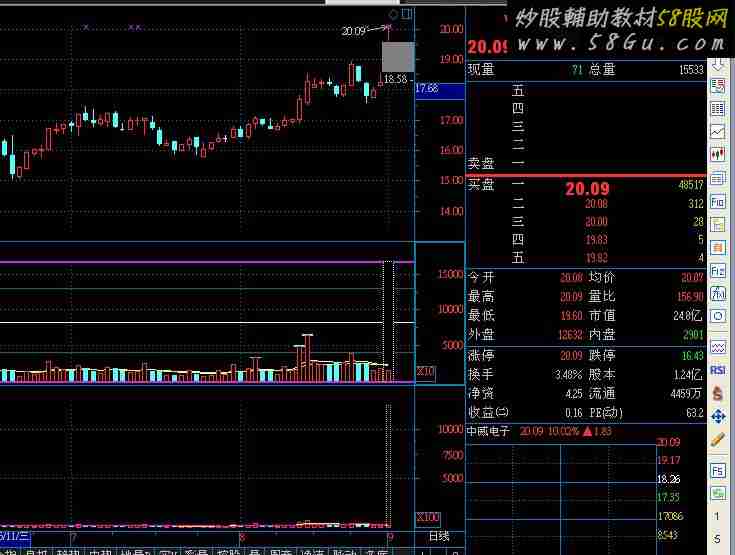Click the 现量 label
This screenshot has width=735, height=555.
(x=481, y=70)
